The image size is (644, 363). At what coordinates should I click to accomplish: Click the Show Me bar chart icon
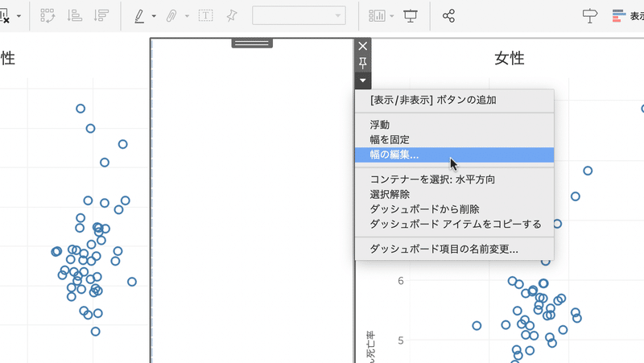click(x=619, y=16)
